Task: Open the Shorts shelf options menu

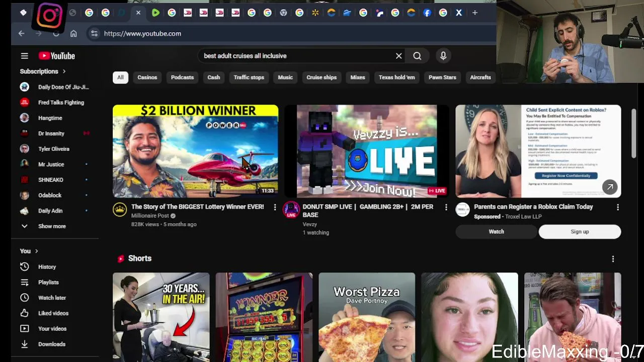Action: pos(613,259)
